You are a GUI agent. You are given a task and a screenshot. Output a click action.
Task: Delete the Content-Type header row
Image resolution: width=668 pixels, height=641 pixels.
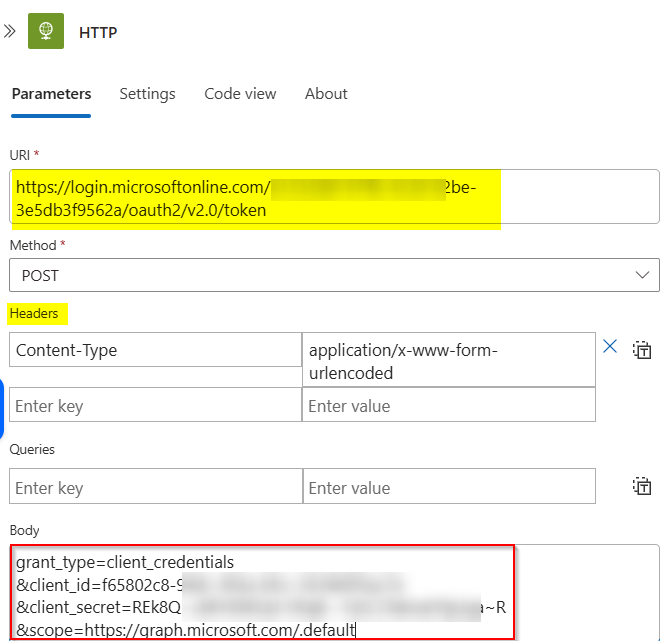(610, 346)
